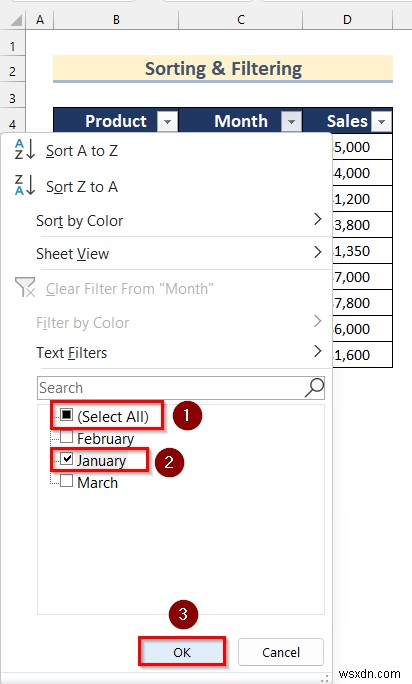Open the Month column filter dropdown

(292, 121)
